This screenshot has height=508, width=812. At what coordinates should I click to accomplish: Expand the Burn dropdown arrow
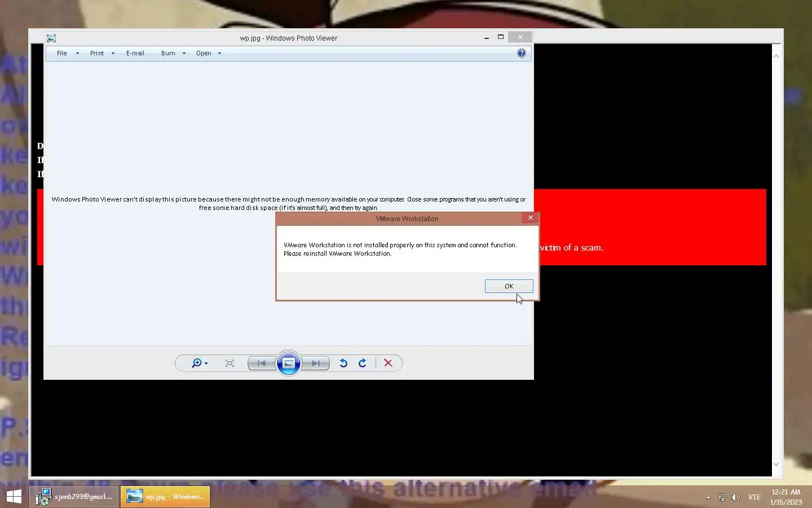[184, 54]
